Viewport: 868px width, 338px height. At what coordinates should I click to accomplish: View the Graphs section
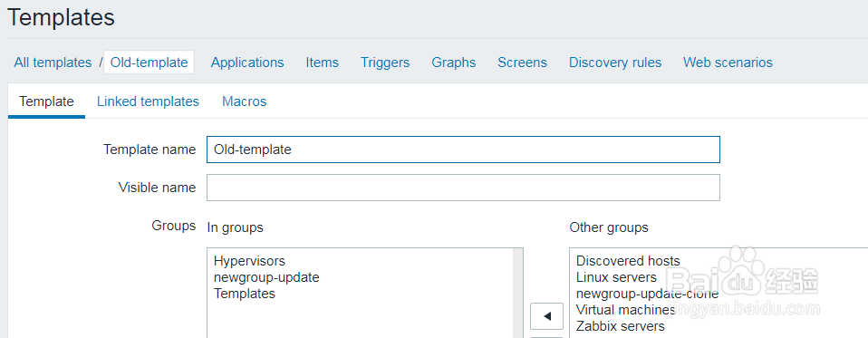tap(453, 63)
